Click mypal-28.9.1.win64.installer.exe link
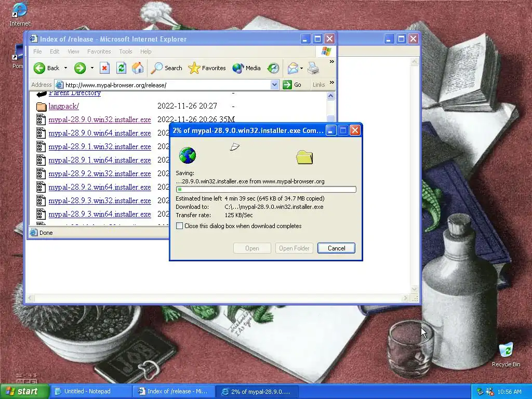532x399 pixels. coord(100,160)
